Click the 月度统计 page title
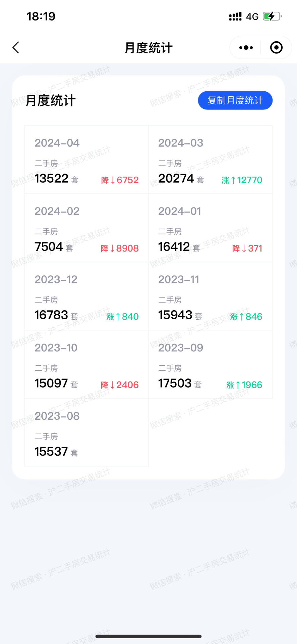This screenshot has height=644, width=297. (x=148, y=48)
